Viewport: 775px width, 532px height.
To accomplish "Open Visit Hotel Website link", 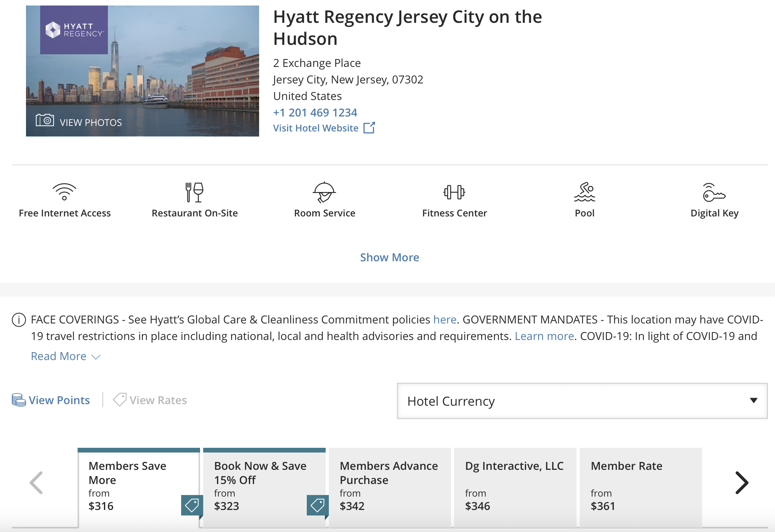I will click(316, 128).
